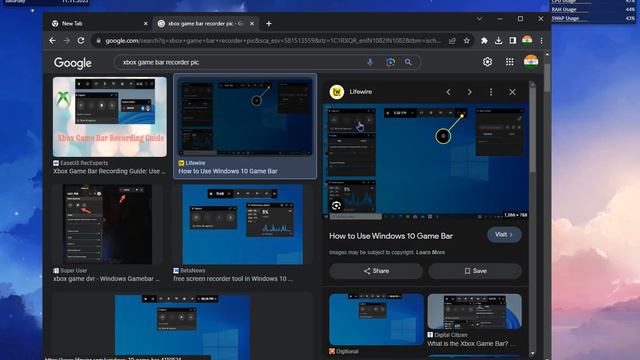
Task: Click the Share button in the preview panel
Action: tap(376, 271)
